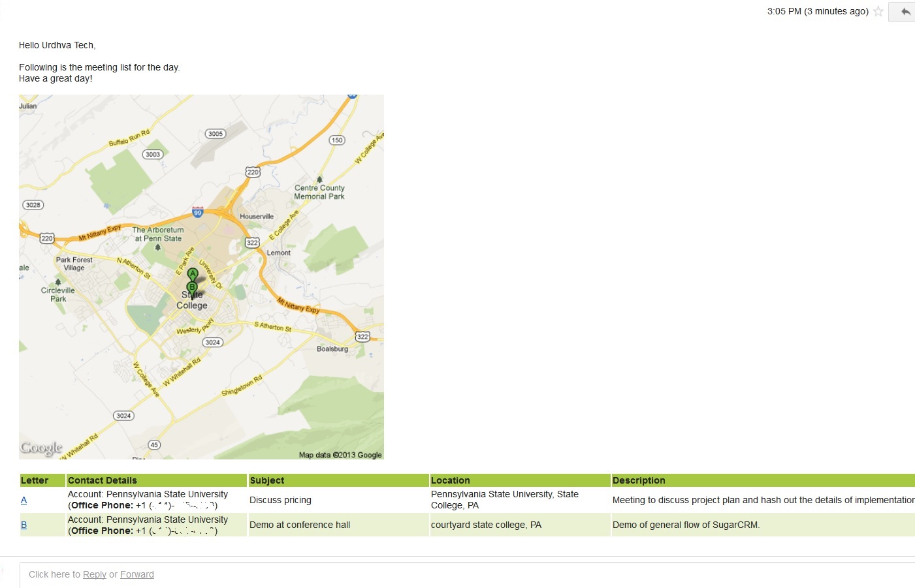Viewport: 915px width, 588px height.
Task: Click the I-99 interstate shield on map
Action: coord(198,212)
